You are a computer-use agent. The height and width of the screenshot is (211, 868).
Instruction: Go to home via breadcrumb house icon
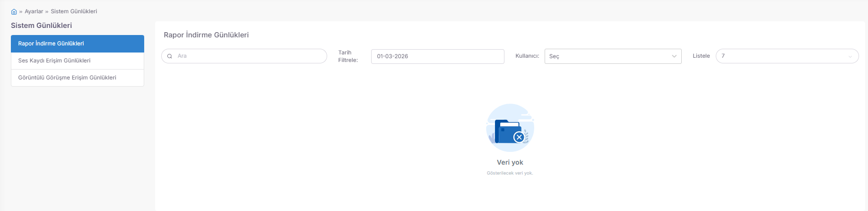coord(14,12)
